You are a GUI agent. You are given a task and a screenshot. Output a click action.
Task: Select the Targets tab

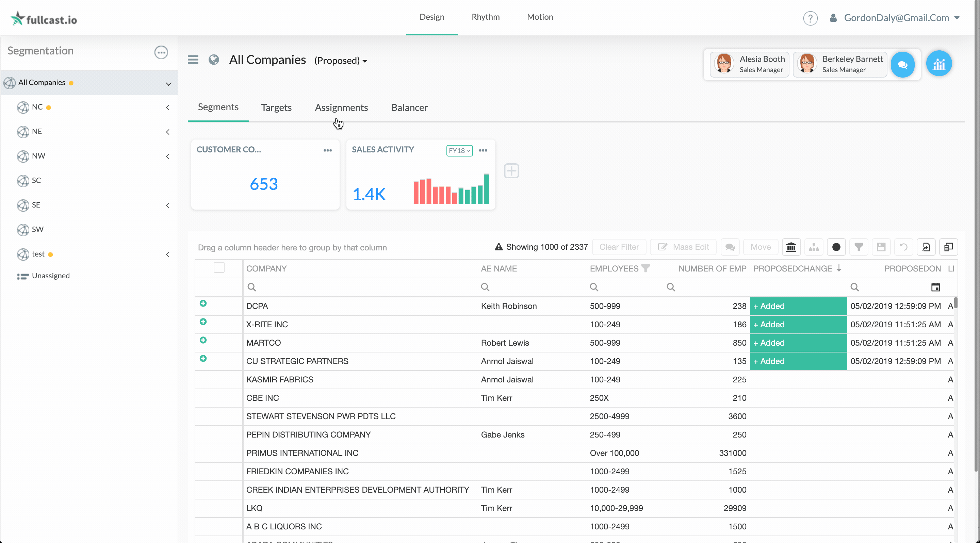click(x=276, y=108)
